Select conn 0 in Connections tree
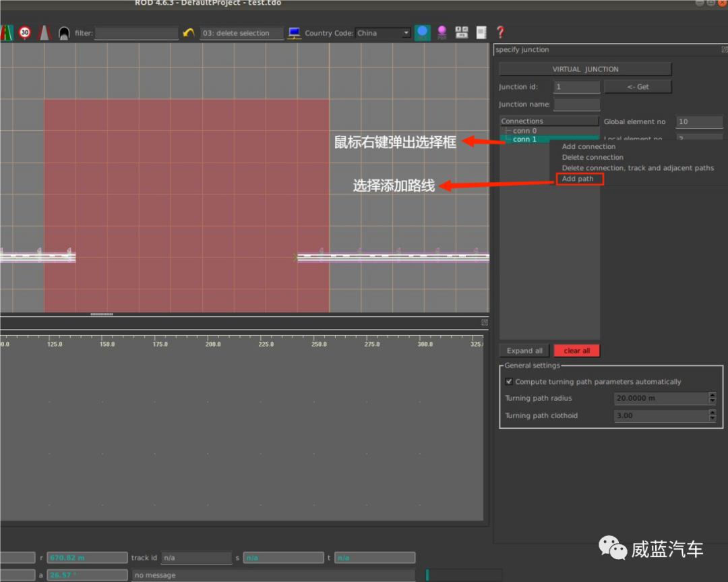The height and width of the screenshot is (582, 728). (x=524, y=131)
